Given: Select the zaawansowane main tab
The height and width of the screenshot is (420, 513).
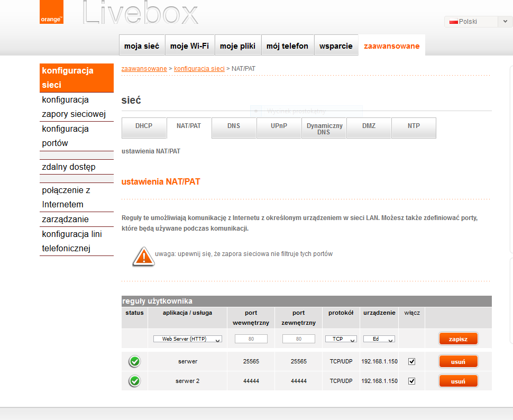Looking at the screenshot, I should pyautogui.click(x=391, y=45).
